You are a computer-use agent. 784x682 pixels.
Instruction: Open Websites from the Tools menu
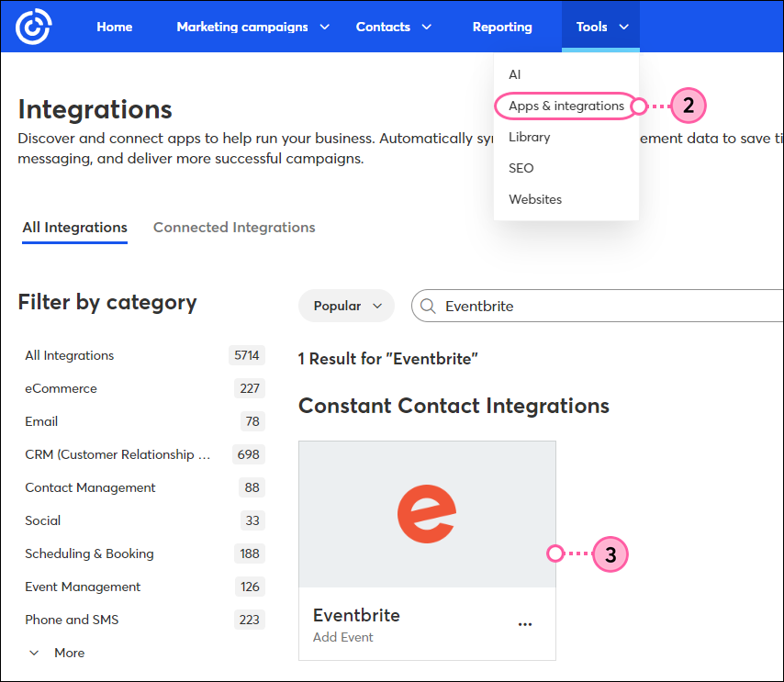pos(535,199)
